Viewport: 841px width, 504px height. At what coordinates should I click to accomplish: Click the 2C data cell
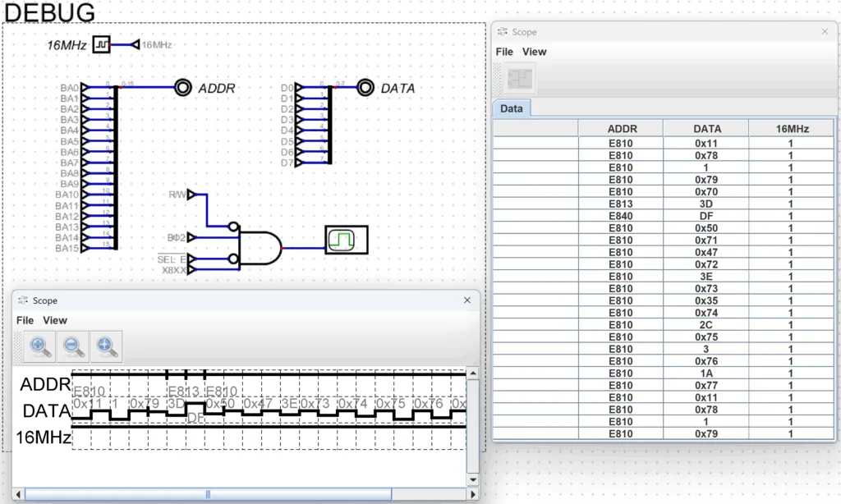point(706,324)
